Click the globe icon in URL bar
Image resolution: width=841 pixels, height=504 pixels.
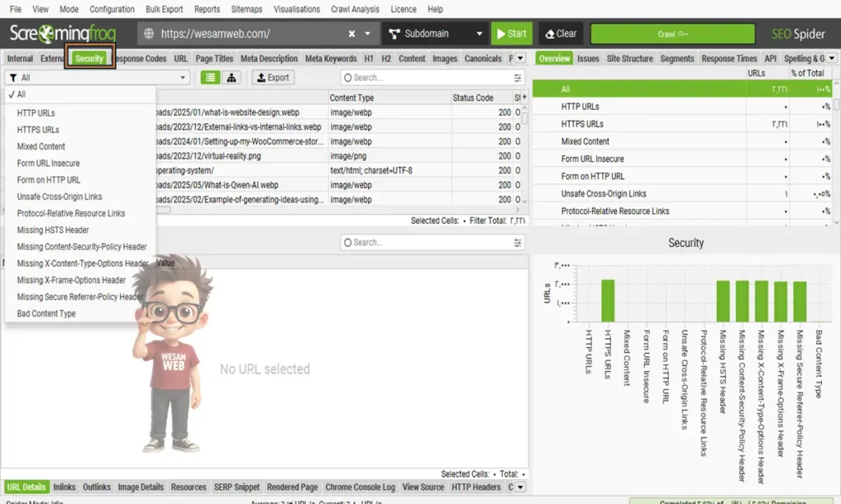149,34
